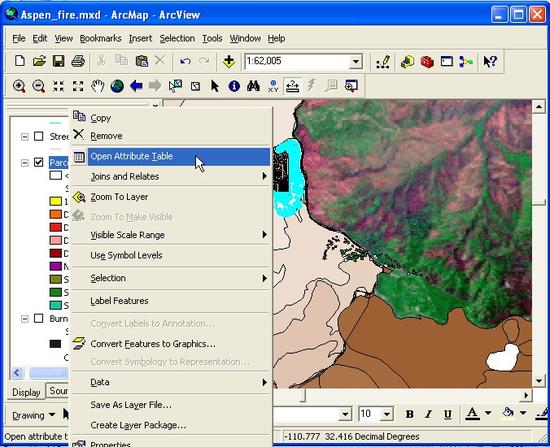550x447 pixels.
Task: Select the Zoom In magnifier tool
Action: pyautogui.click(x=19, y=86)
